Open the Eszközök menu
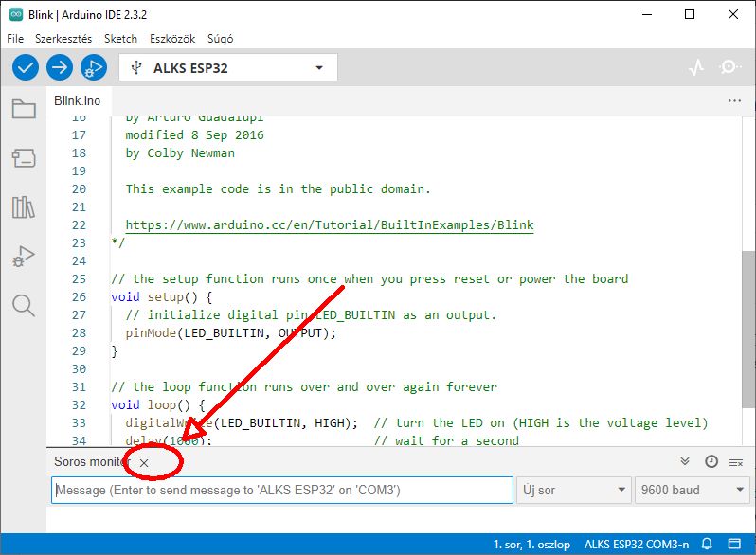 tap(171, 39)
